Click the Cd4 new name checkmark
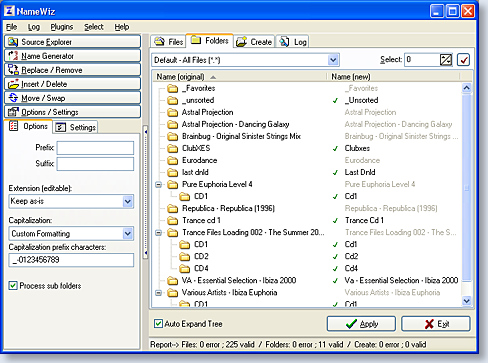Image resolution: width=488 pixels, height=363 pixels. point(335,268)
